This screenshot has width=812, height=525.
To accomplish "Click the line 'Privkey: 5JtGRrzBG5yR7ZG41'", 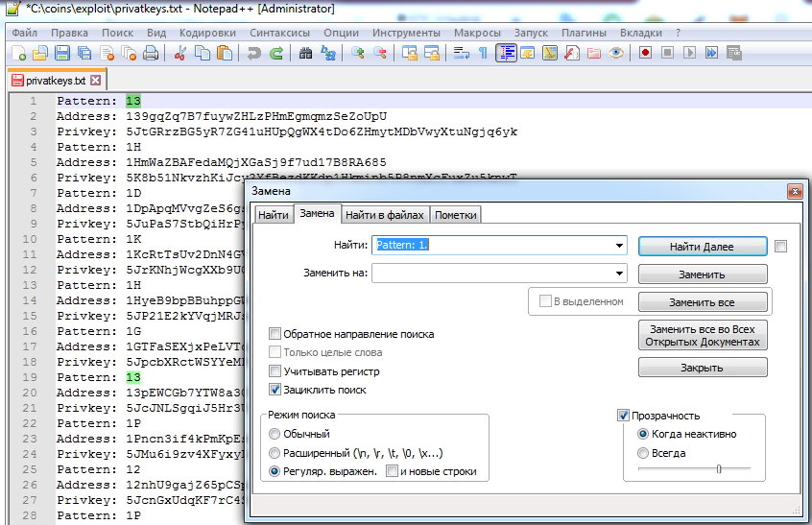I will coord(287,131).
